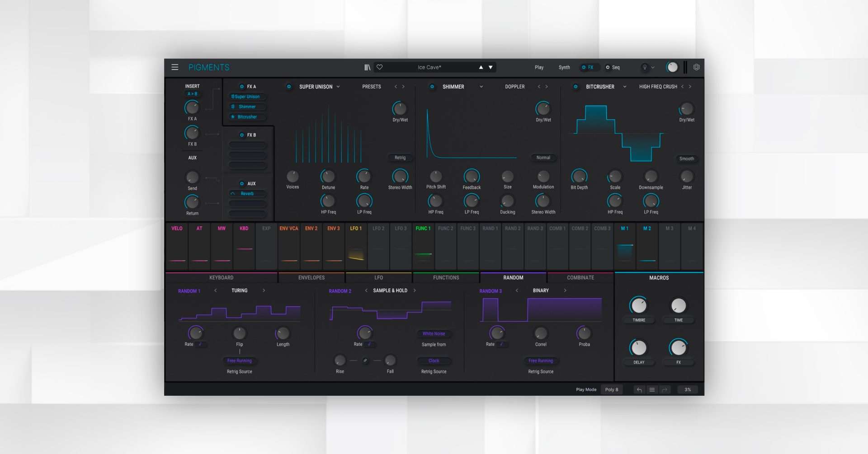Click the Super Unison Dry/Wet knob
Viewport: 868px width, 454px height.
point(400,108)
